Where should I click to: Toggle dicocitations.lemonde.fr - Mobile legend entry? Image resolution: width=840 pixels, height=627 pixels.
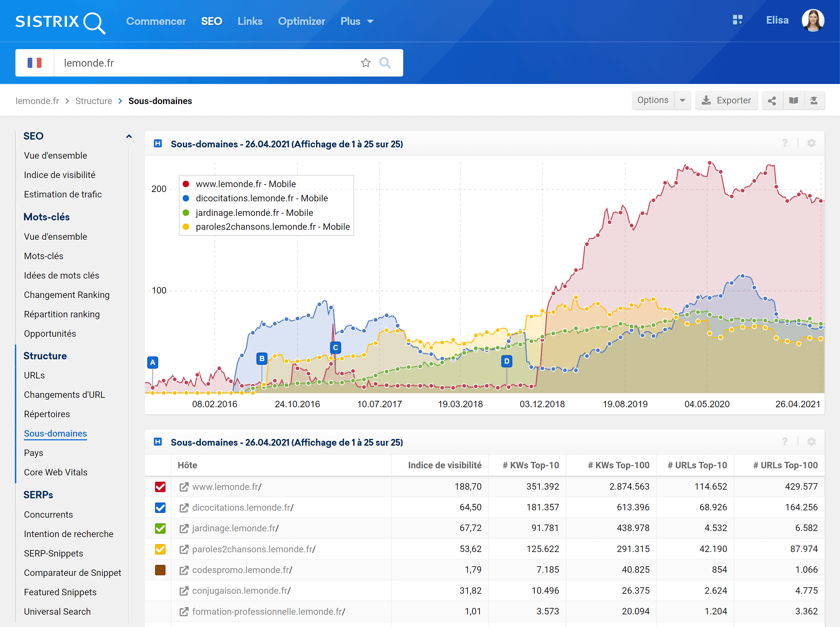coord(255,198)
